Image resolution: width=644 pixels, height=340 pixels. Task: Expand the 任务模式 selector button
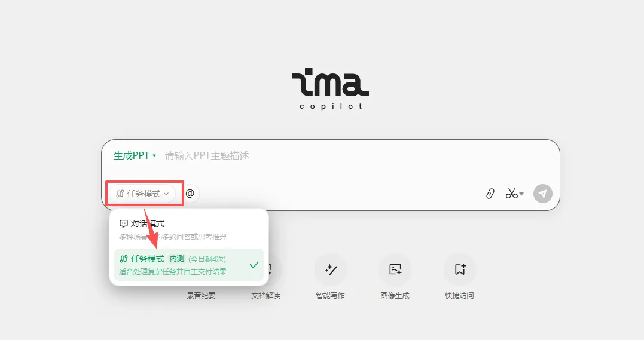click(x=142, y=194)
